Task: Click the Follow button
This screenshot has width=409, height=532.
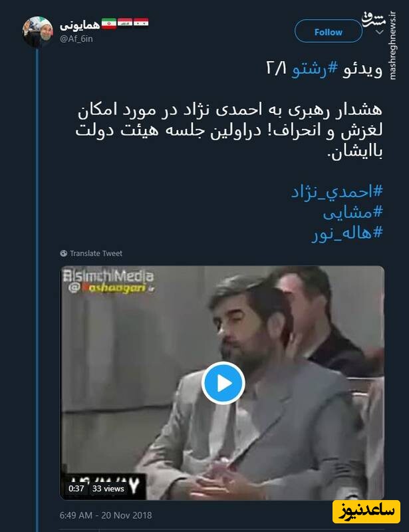Action: (x=329, y=31)
